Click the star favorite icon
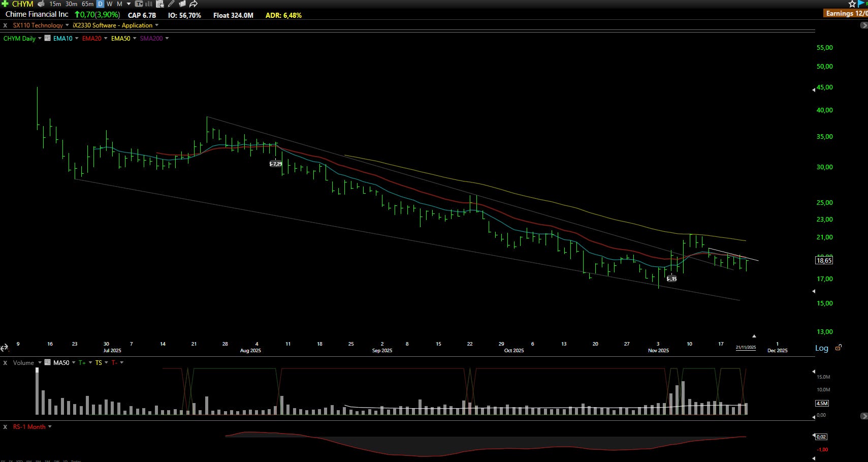 click(x=852, y=4)
